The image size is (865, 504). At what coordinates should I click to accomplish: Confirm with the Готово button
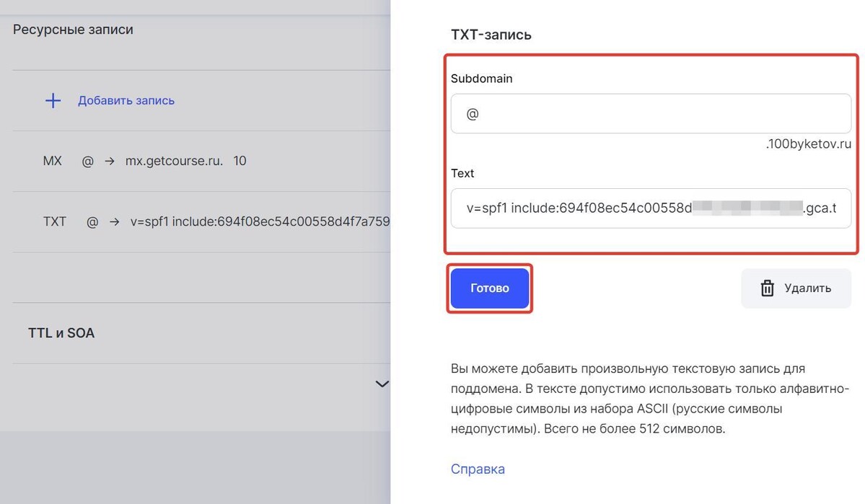click(490, 288)
